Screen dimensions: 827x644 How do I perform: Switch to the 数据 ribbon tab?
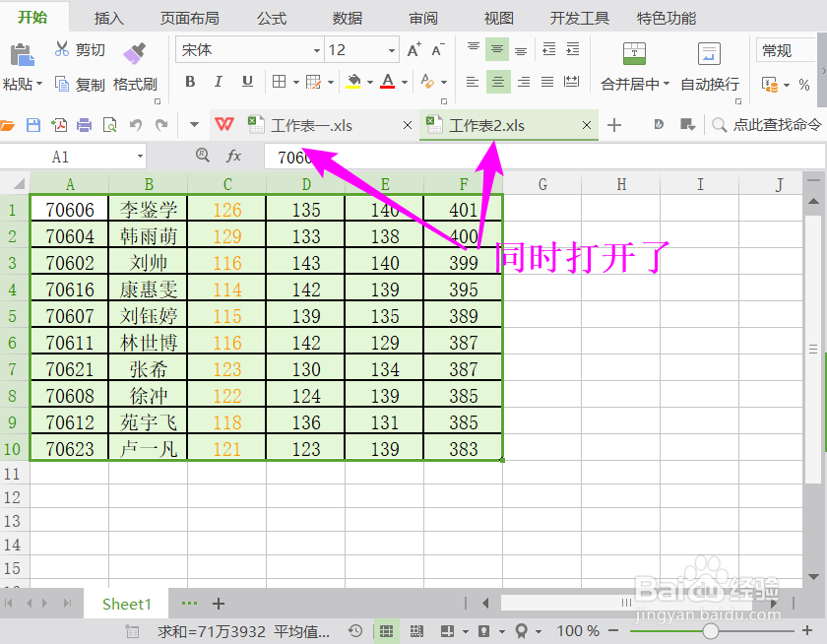pyautogui.click(x=346, y=17)
